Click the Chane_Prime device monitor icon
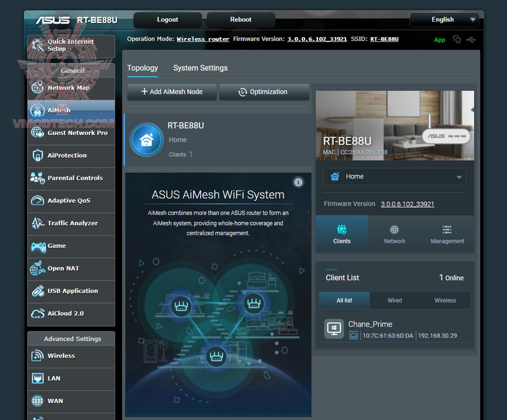 tap(334, 329)
